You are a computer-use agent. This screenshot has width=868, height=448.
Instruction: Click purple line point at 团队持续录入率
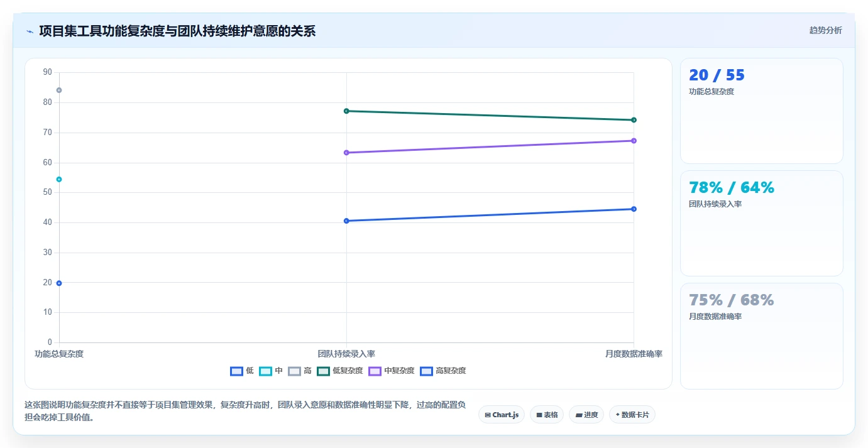(x=346, y=153)
